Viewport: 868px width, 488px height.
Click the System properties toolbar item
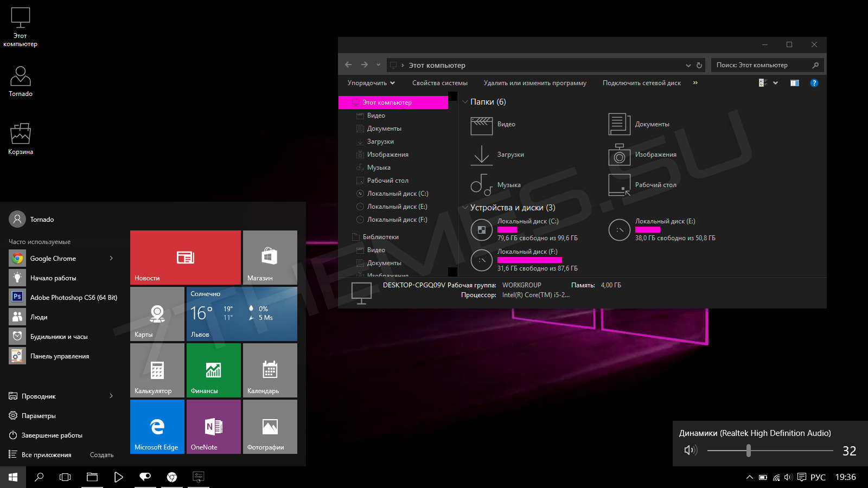[439, 83]
